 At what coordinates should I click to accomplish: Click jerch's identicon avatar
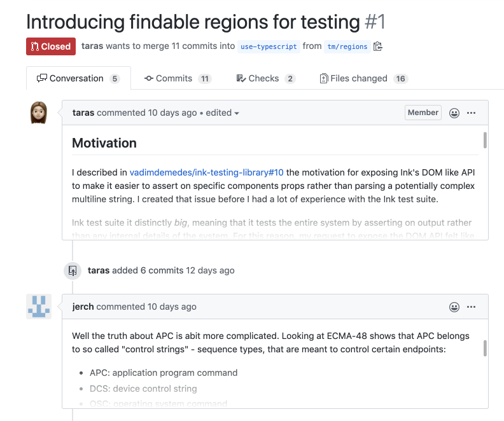pyautogui.click(x=39, y=307)
